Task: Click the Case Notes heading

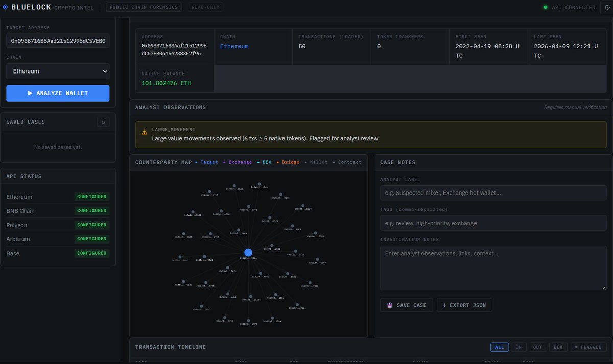Action: coord(398,162)
